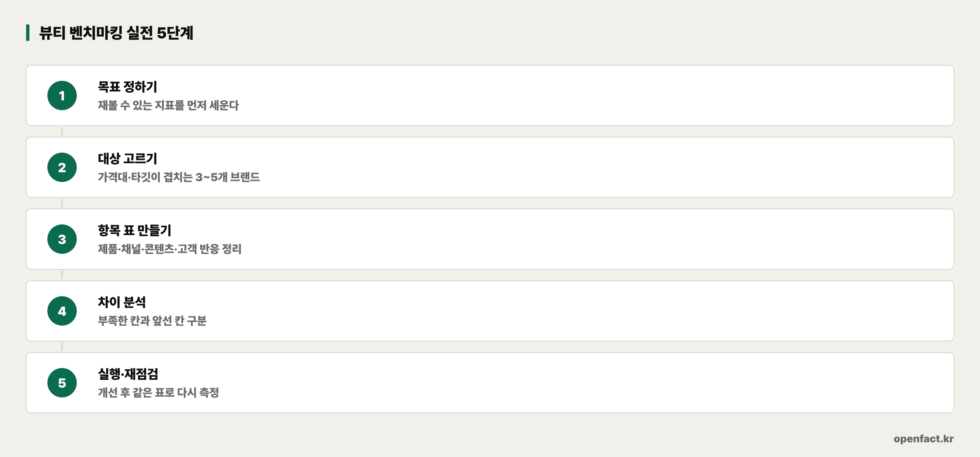Select the 항목 표 만들기 step title
The image size is (980, 457).
coord(134,230)
